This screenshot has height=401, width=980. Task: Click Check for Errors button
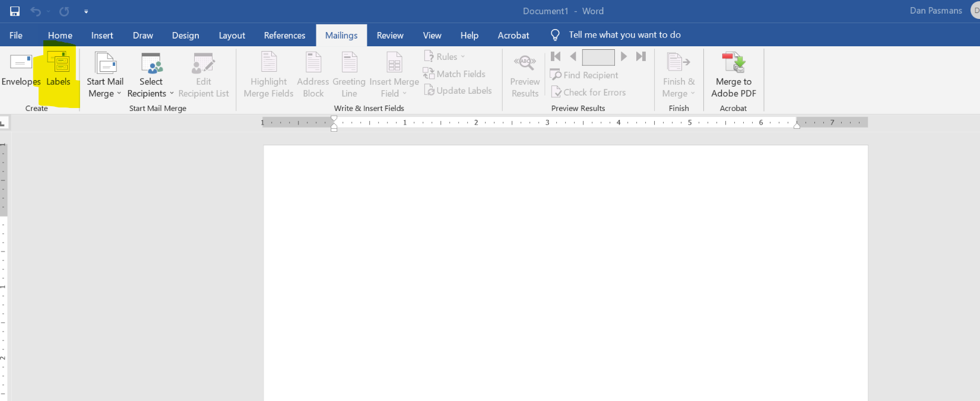pyautogui.click(x=589, y=92)
